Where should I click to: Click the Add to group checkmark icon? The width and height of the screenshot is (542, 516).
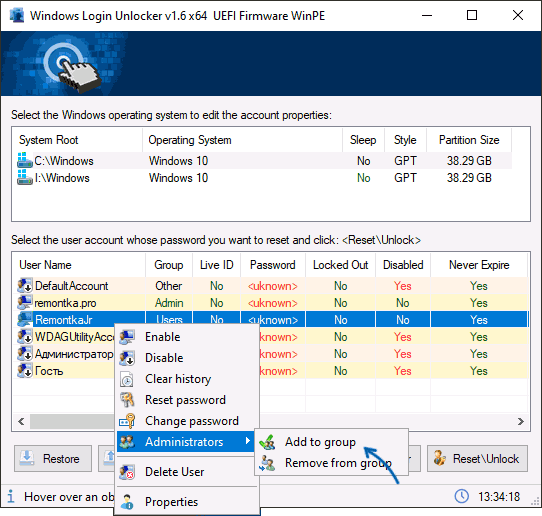click(267, 442)
